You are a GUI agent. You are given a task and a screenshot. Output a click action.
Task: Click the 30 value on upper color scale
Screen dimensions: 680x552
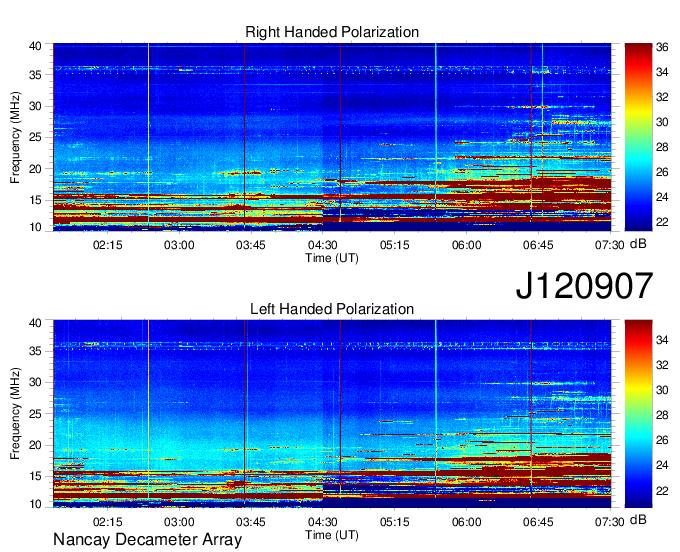click(x=662, y=122)
